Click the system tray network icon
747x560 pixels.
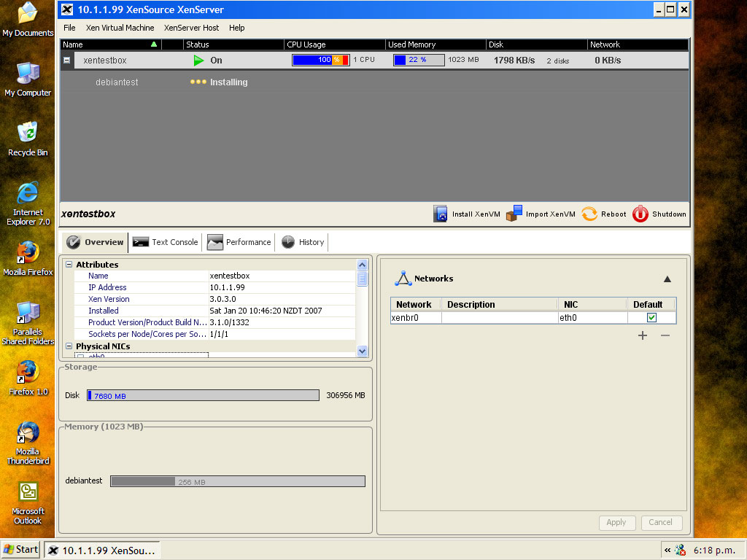coord(681,551)
